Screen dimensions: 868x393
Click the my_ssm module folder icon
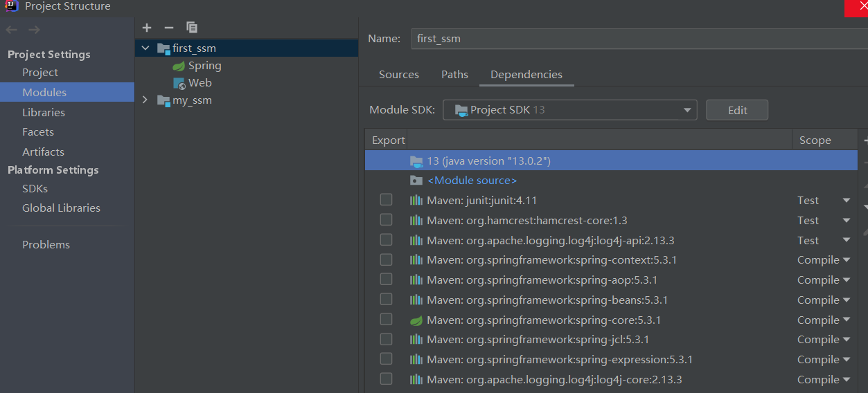[x=163, y=100]
